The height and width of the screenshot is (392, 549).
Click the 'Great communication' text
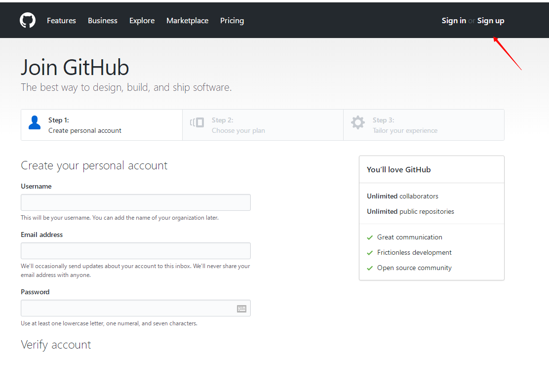(x=410, y=237)
